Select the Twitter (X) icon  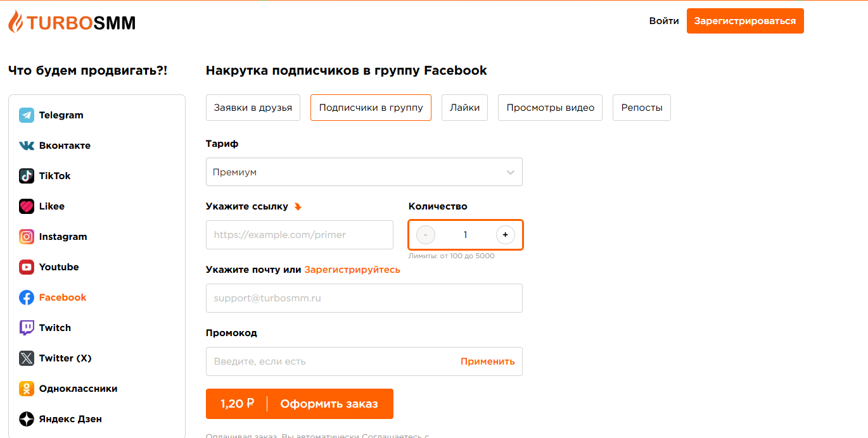click(x=27, y=358)
